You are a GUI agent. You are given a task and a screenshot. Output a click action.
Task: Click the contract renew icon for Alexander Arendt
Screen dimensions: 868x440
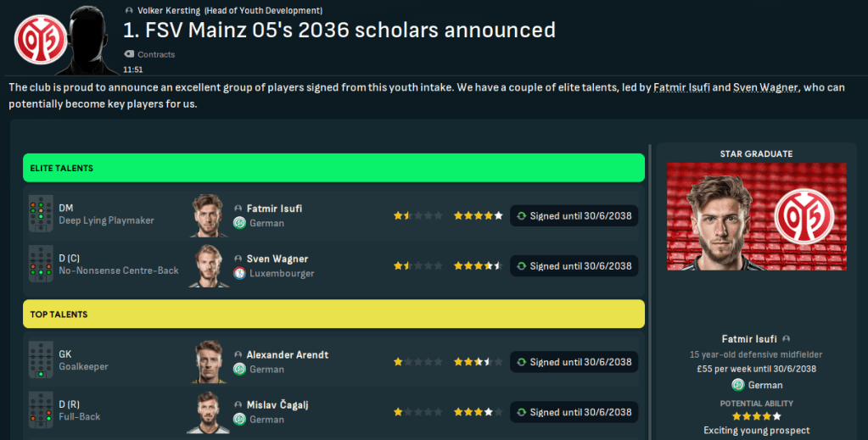pyautogui.click(x=521, y=362)
